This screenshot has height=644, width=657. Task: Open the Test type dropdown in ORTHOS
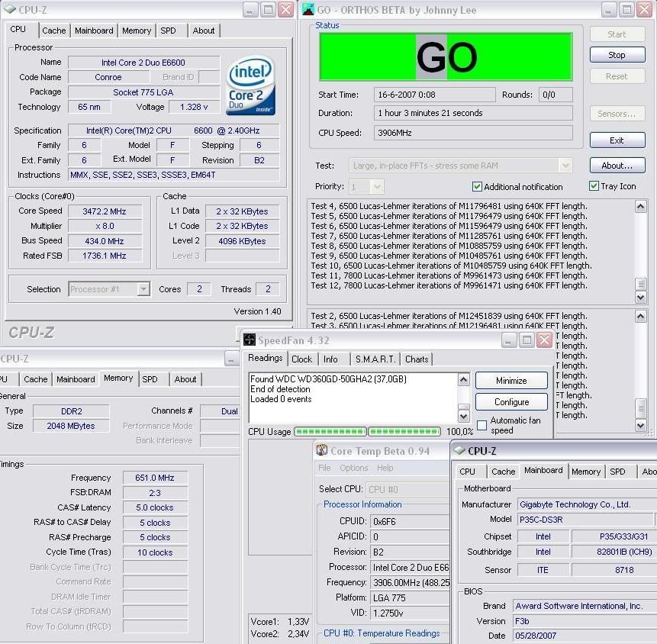tap(565, 166)
